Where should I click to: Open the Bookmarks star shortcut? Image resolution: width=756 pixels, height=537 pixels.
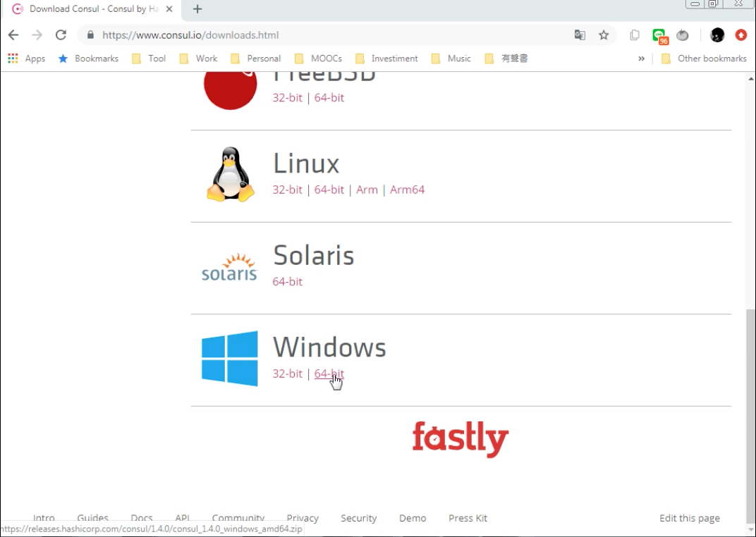(88, 58)
